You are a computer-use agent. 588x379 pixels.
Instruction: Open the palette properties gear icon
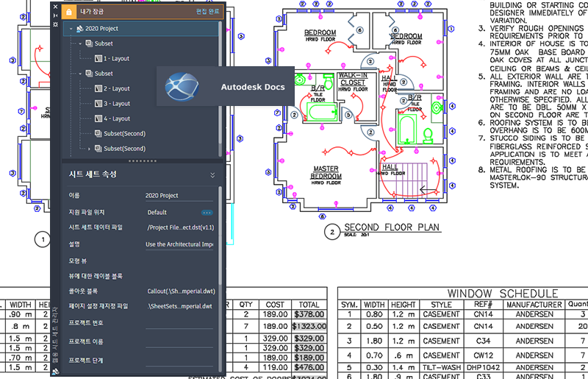pyautogui.click(x=56, y=24)
